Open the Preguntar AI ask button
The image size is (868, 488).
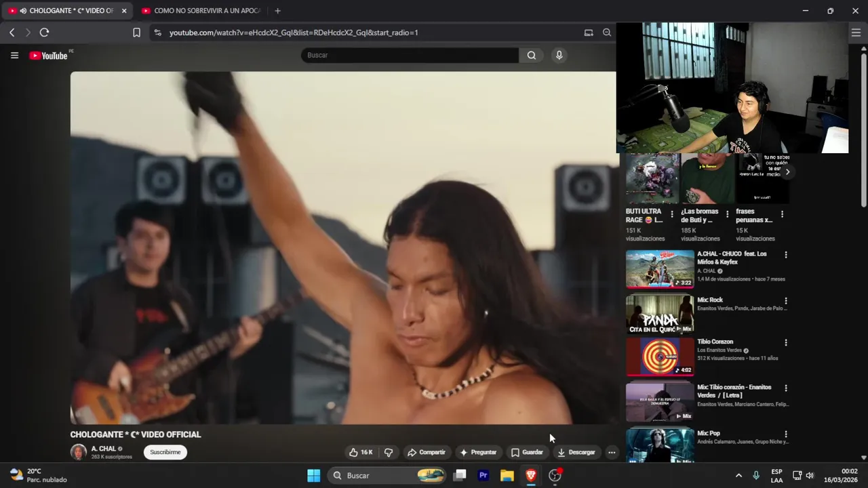479,452
